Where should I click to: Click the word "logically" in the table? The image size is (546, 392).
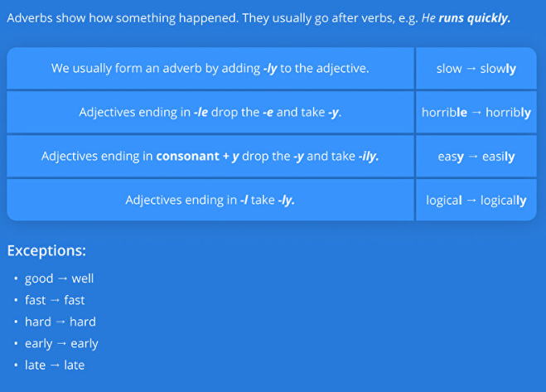tap(503, 201)
